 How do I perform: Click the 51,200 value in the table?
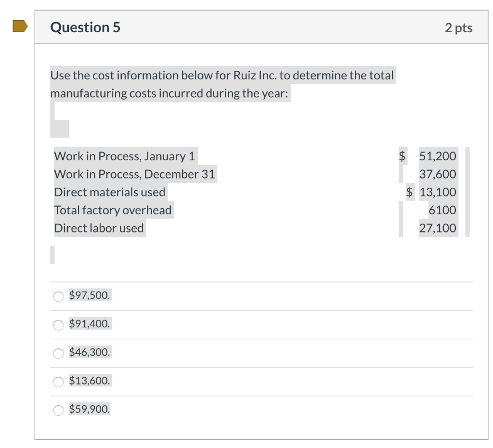click(437, 156)
